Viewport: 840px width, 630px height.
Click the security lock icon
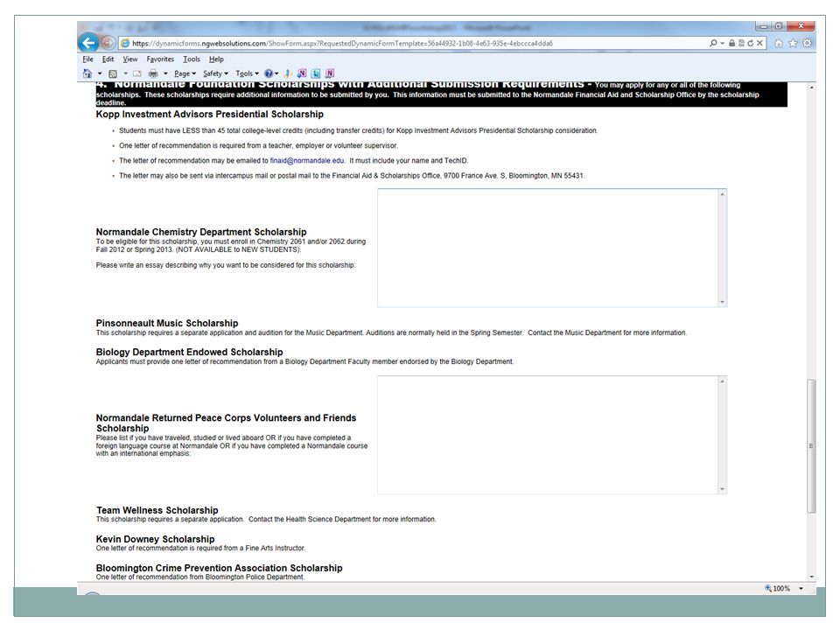click(x=731, y=43)
